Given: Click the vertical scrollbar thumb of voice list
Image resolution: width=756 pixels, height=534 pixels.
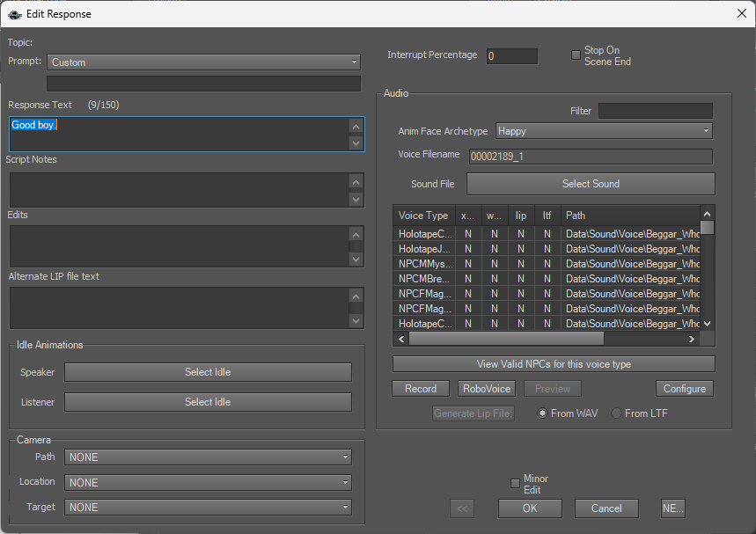Looking at the screenshot, I should [x=707, y=228].
